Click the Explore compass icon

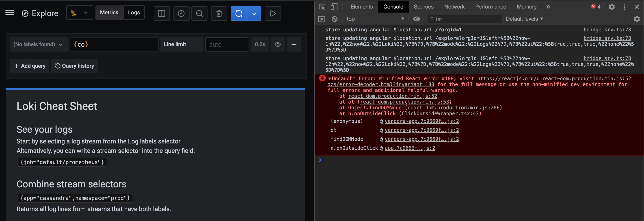pyautogui.click(x=25, y=13)
